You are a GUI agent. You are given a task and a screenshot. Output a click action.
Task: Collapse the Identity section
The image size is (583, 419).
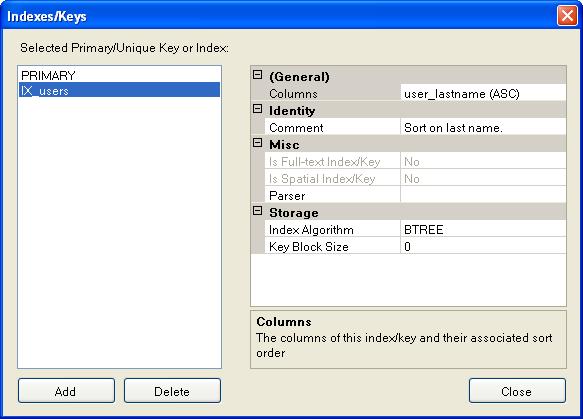[x=257, y=109]
